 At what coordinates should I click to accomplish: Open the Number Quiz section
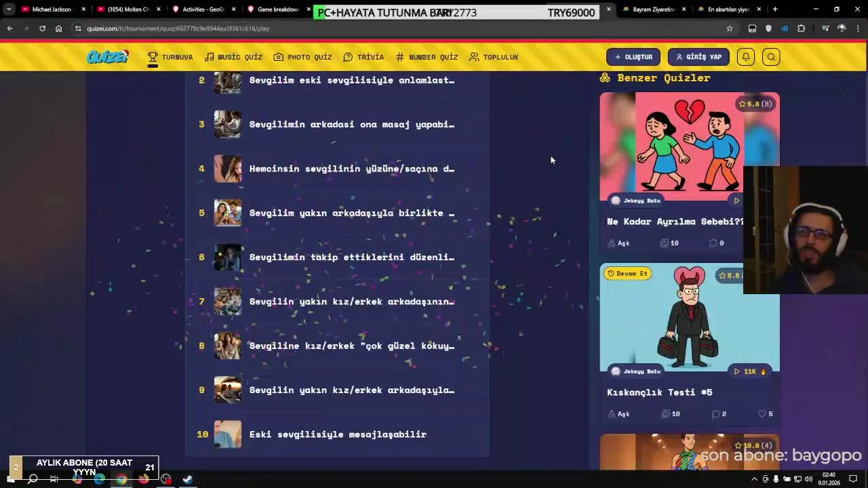coord(427,57)
